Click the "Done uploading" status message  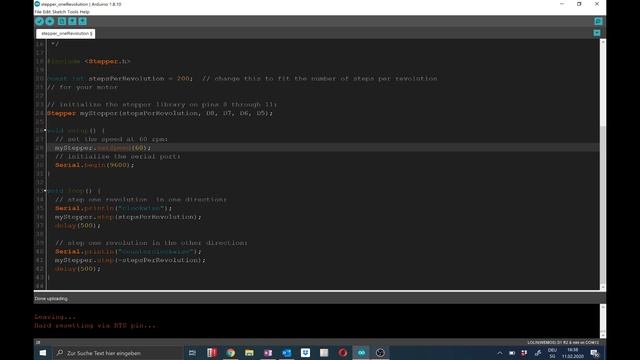pos(51,299)
